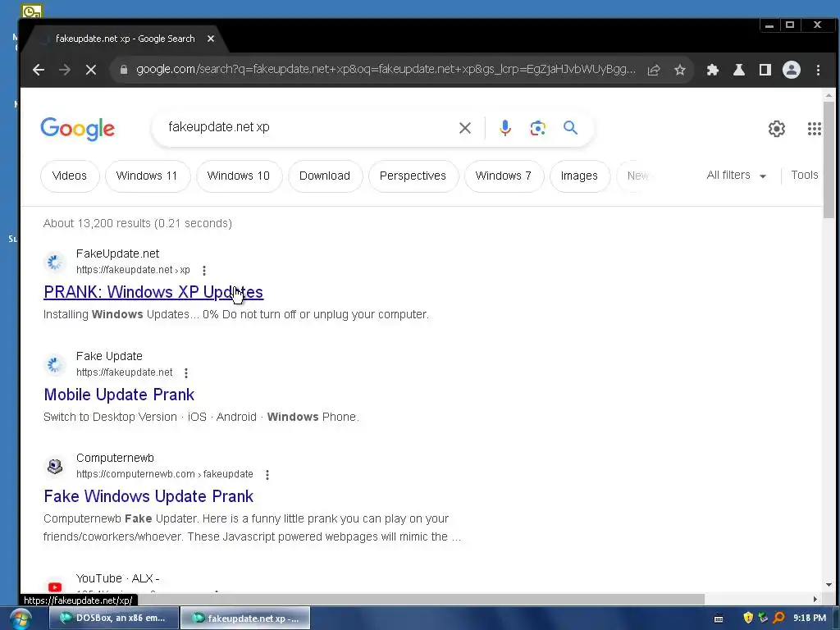Viewport: 840px width, 630px height.
Task: Click the yellow security shield tray icon
Action: coord(748,618)
